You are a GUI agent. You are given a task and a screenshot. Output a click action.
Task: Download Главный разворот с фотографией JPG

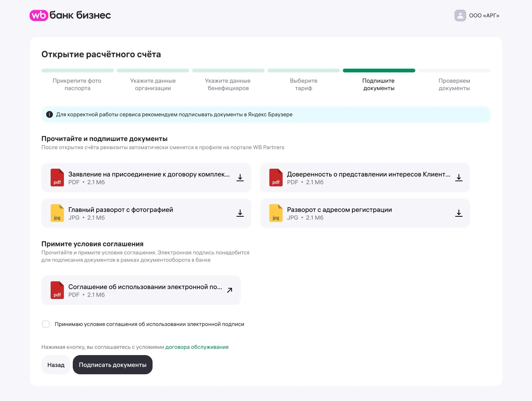[x=240, y=213]
